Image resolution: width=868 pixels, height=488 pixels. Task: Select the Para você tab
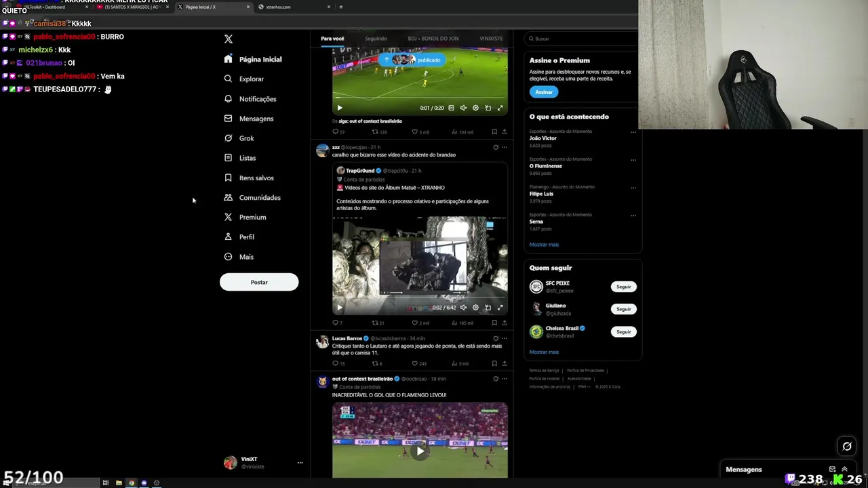coord(332,39)
